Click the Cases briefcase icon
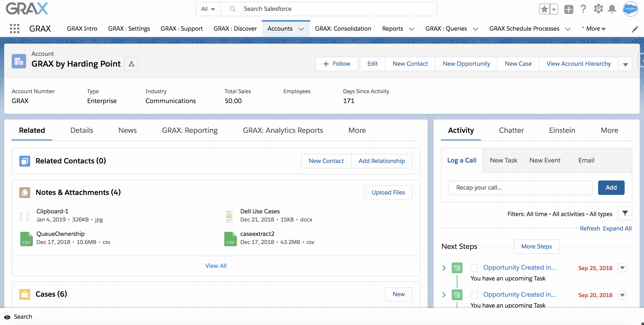The image size is (644, 325). (25, 294)
